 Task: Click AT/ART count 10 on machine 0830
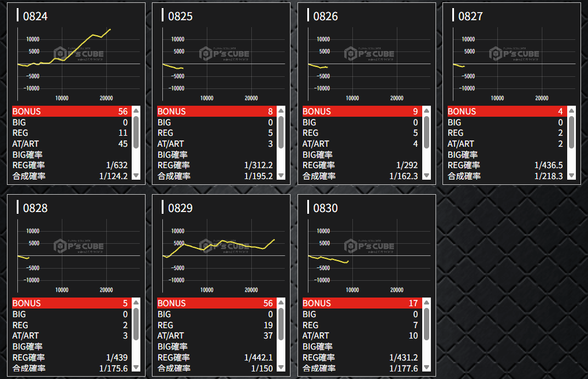point(413,336)
